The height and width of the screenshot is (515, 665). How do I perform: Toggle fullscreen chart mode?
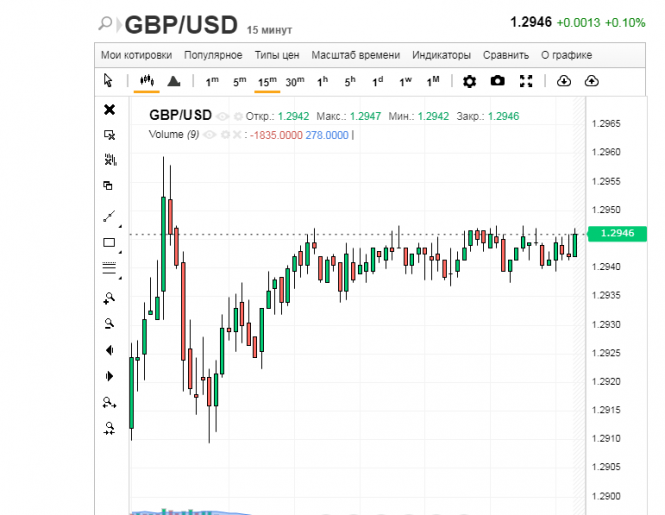point(526,81)
